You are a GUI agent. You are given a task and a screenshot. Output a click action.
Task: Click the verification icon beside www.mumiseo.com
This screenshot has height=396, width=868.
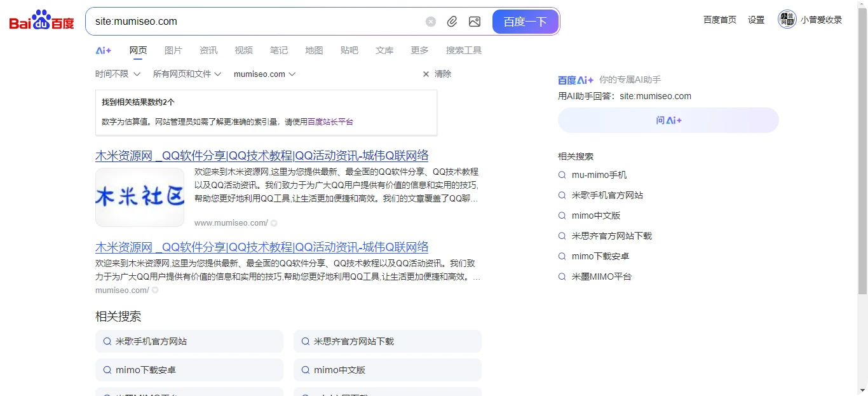pyautogui.click(x=274, y=223)
